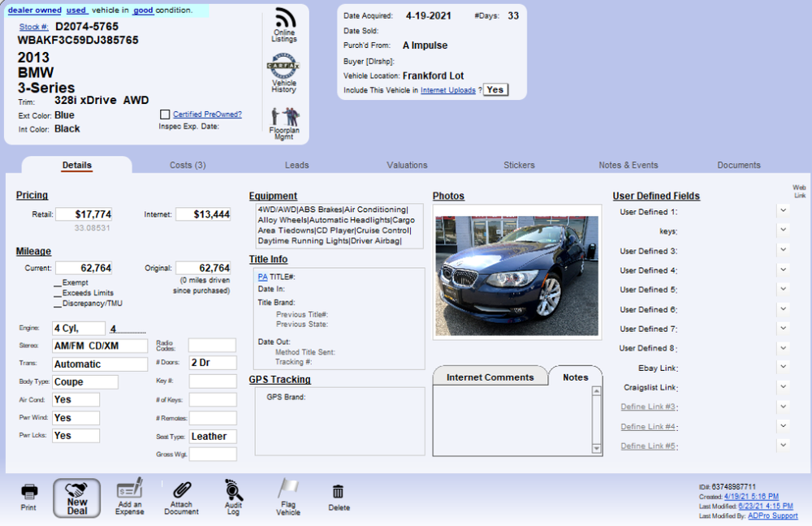812x526 pixels.
Task: Expand the User Defined 5 dropdown
Action: tap(784, 288)
